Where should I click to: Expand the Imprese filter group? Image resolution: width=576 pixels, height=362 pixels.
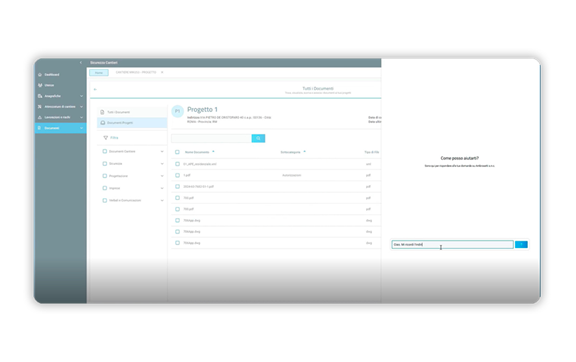pos(162,188)
